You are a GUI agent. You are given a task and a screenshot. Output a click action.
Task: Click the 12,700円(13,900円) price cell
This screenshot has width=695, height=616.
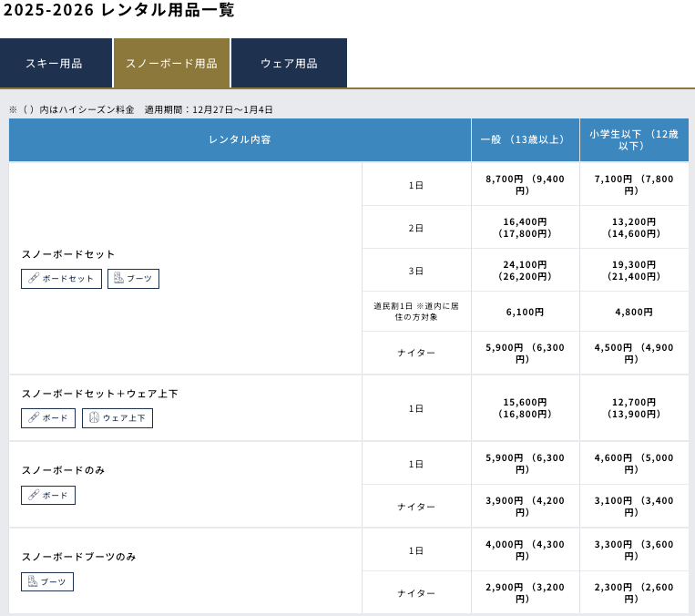[634, 408]
